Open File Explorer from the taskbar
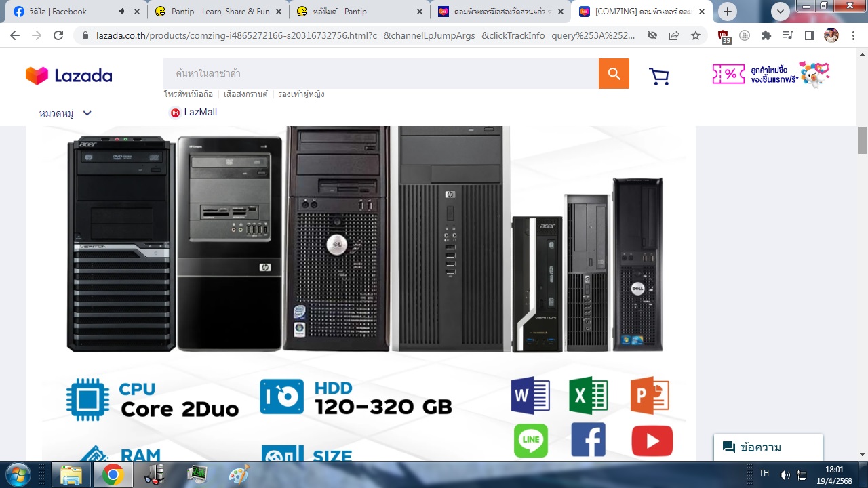This screenshot has width=868, height=488. pyautogui.click(x=71, y=475)
